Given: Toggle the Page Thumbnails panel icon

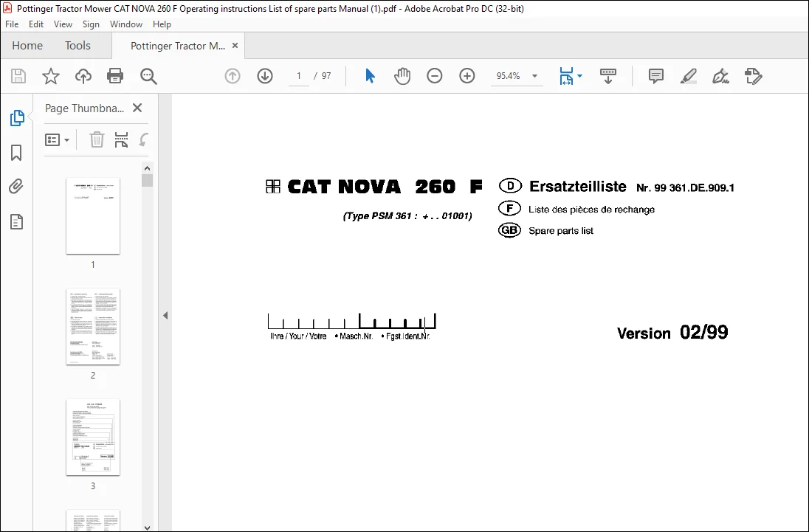Looking at the screenshot, I should point(16,118).
